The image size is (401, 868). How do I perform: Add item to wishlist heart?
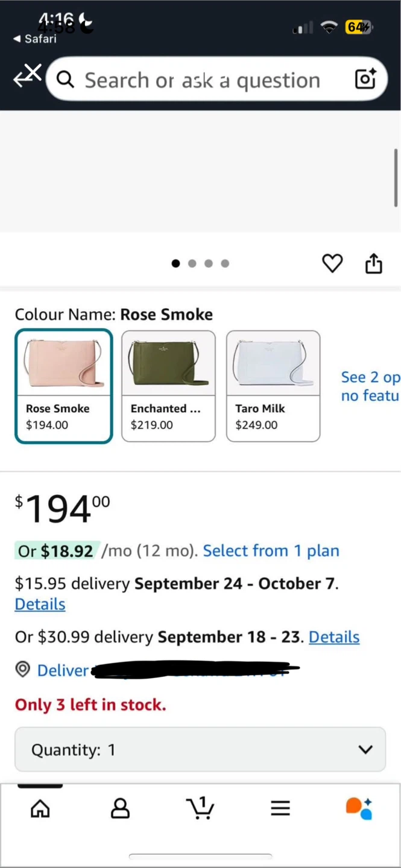click(x=332, y=263)
